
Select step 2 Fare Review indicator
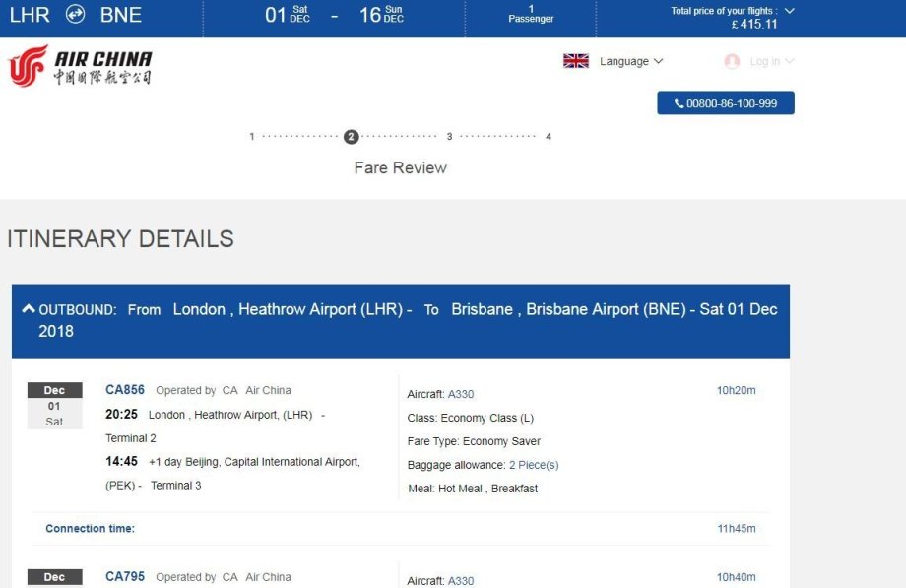(x=352, y=137)
